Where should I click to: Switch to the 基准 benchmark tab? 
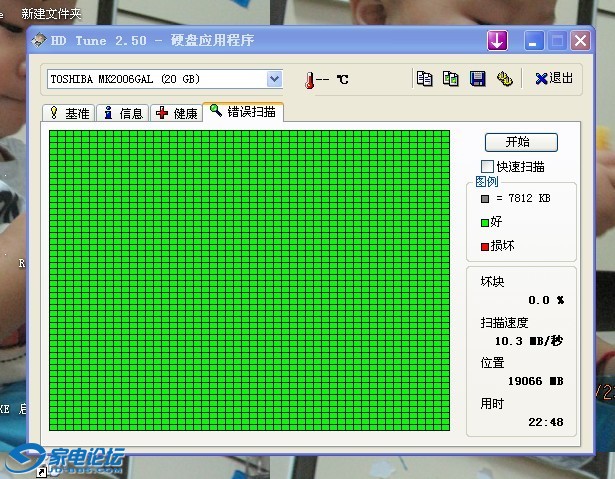pos(69,113)
